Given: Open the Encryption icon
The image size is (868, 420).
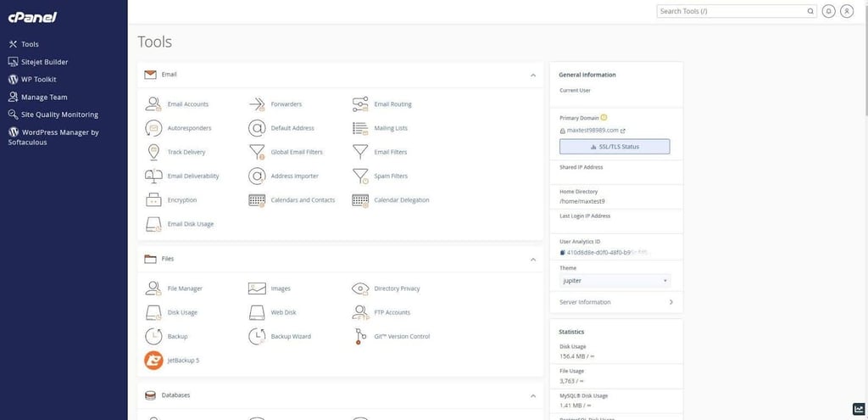Looking at the screenshot, I should (x=153, y=200).
